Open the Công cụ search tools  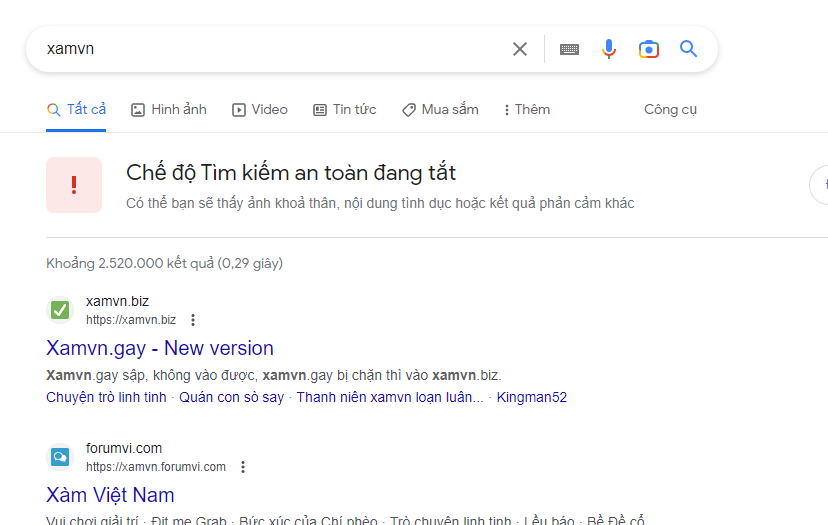670,110
